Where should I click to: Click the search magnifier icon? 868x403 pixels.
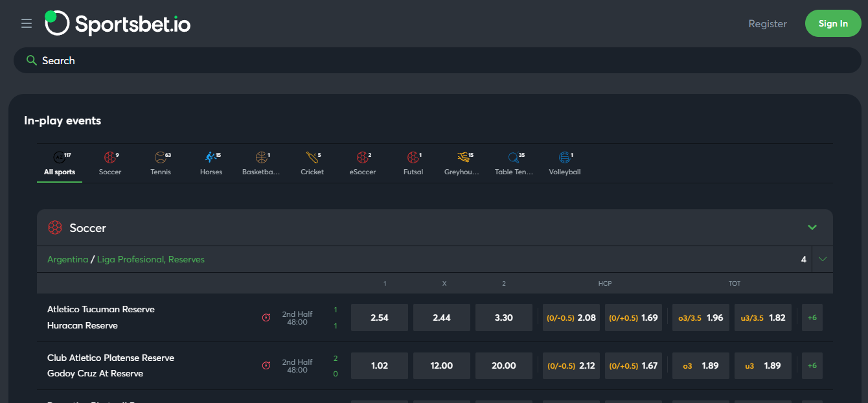pos(31,60)
